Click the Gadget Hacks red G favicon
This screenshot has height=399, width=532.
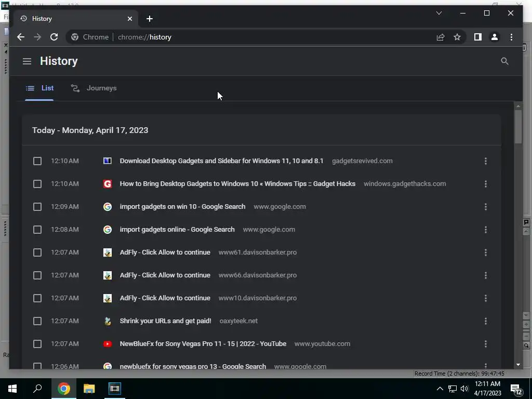(x=107, y=184)
